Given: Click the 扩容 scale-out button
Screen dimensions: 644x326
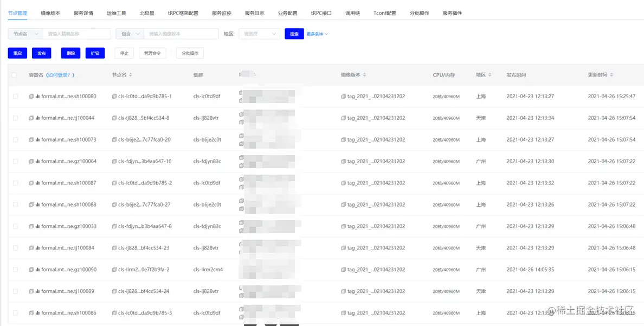Looking at the screenshot, I should click(95, 53).
